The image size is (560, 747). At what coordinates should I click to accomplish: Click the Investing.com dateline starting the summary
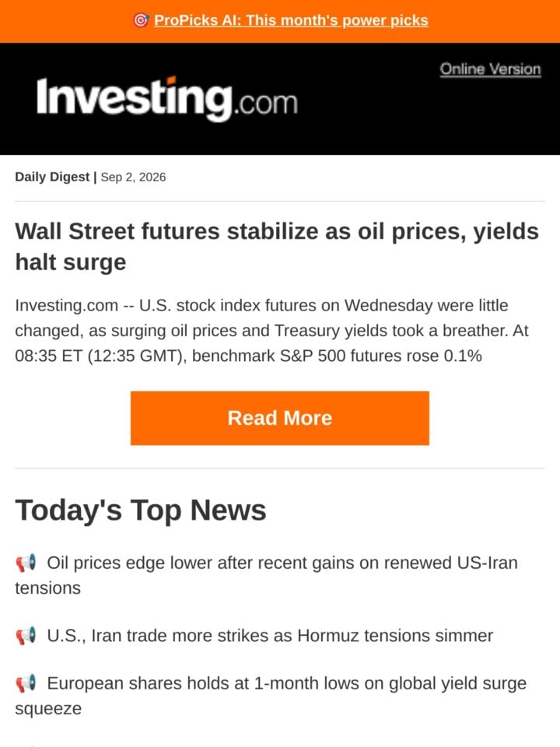(67, 305)
